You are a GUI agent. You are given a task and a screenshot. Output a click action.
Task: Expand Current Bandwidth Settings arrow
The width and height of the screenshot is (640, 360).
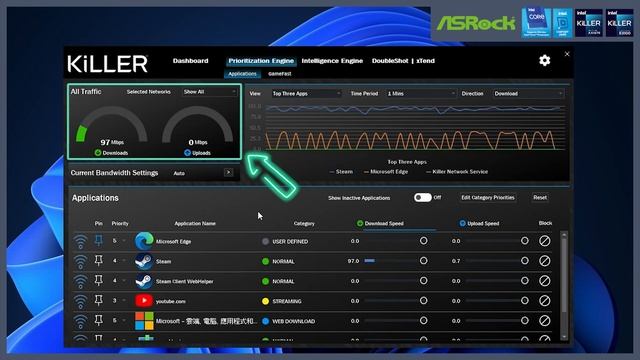tap(229, 173)
